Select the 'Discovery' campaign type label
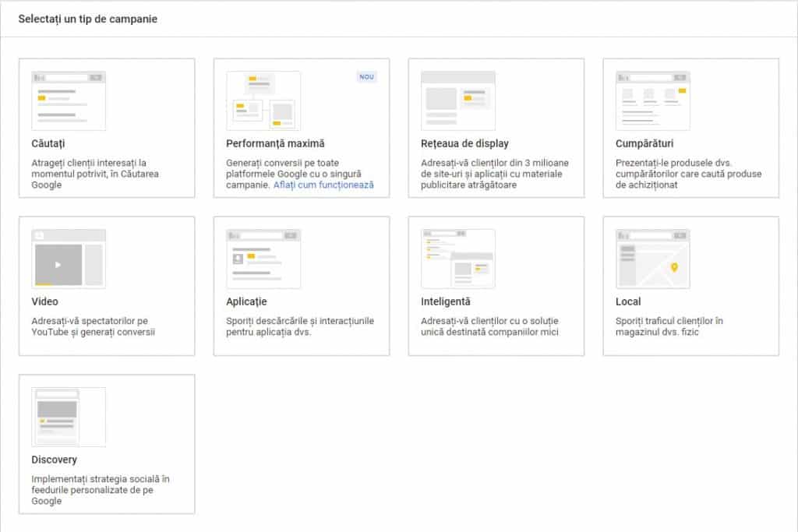This screenshot has height=532, width=798. (54, 460)
